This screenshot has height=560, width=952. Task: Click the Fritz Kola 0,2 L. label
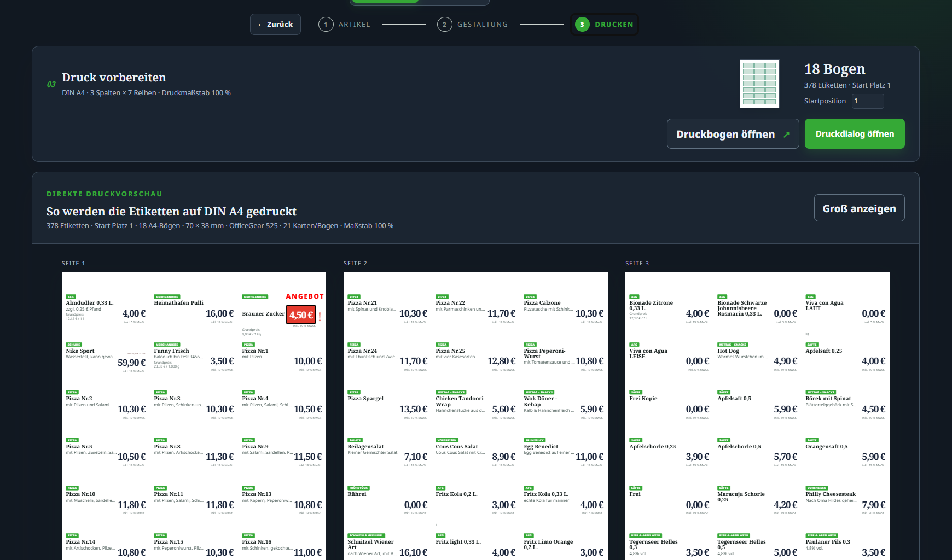tap(456, 494)
